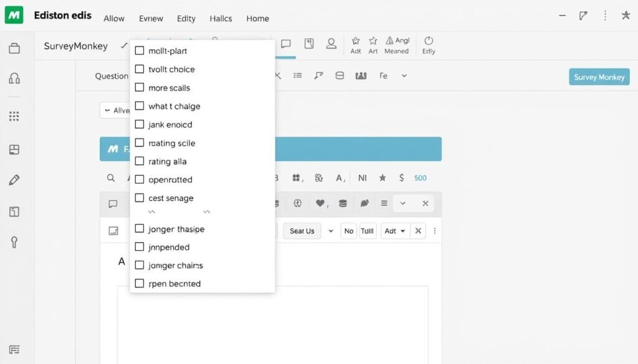Click the heart icon in the lower toolbar
This screenshot has width=638, height=364.
click(320, 203)
